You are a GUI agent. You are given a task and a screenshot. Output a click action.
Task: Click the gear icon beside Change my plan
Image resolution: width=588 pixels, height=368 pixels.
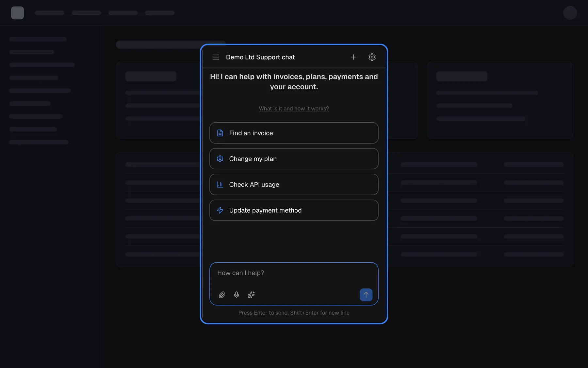(x=220, y=159)
